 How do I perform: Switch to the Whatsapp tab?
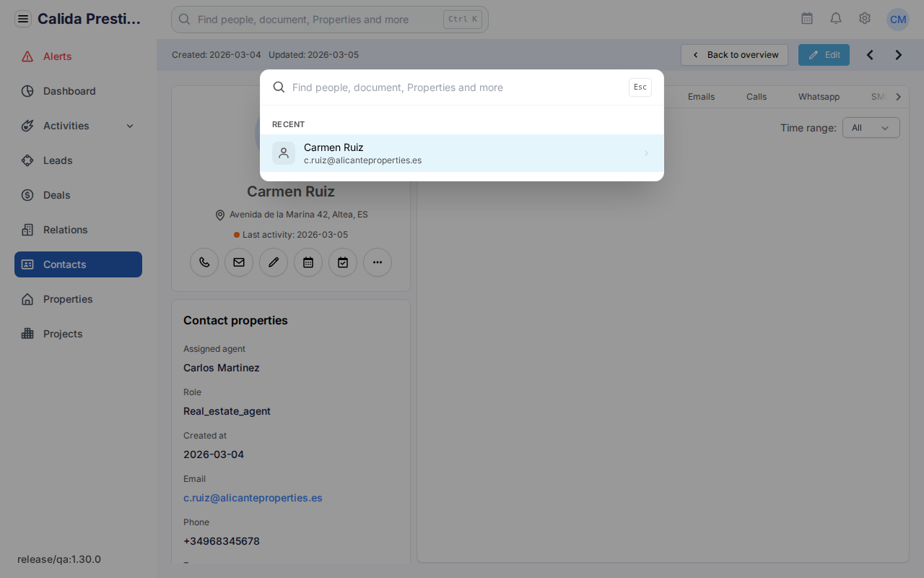click(819, 97)
